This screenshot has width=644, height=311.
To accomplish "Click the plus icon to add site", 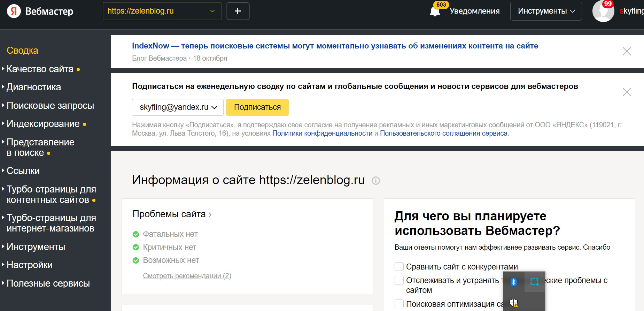I will (x=238, y=11).
